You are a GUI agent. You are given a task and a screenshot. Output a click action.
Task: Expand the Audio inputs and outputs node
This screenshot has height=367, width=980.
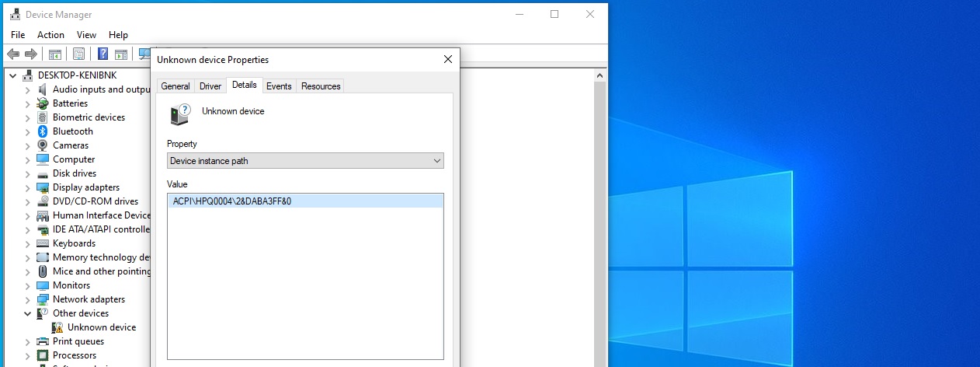27,89
